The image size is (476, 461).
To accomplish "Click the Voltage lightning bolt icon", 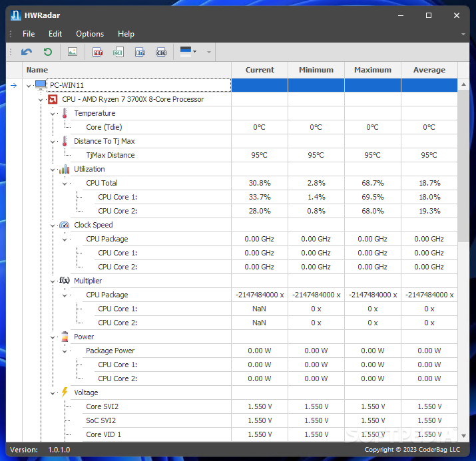I will tap(65, 392).
